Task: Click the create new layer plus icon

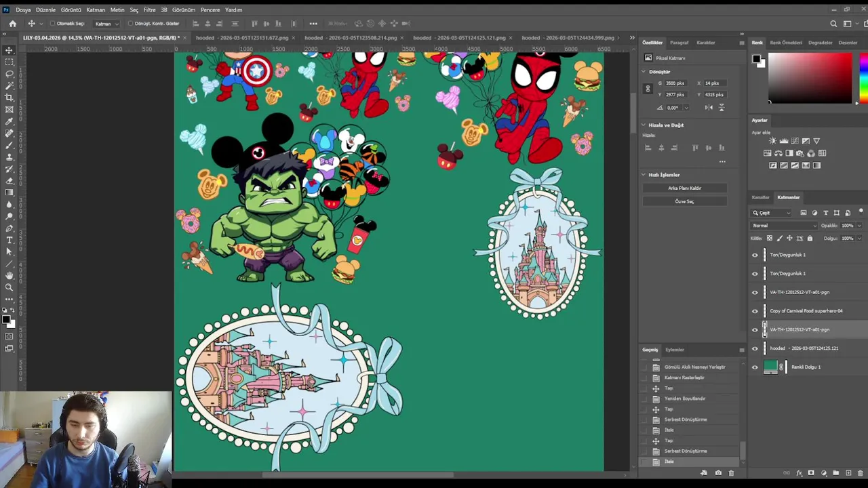Action: (x=848, y=473)
